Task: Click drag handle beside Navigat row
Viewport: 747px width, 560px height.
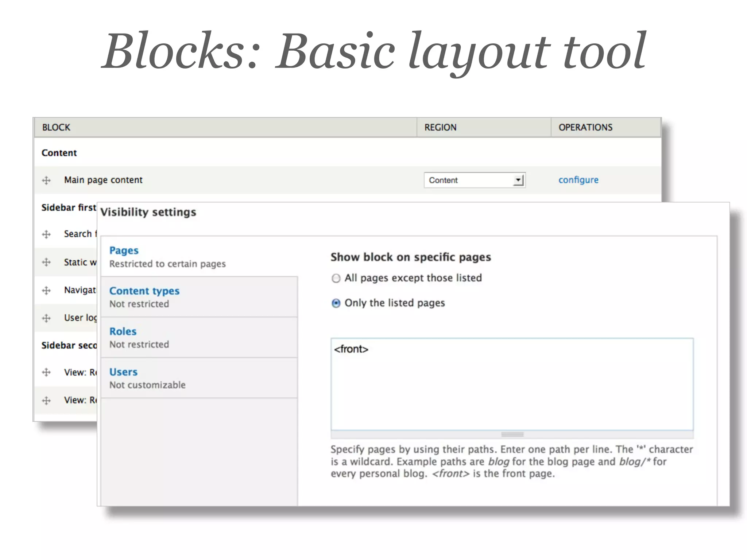Action: coord(46,290)
